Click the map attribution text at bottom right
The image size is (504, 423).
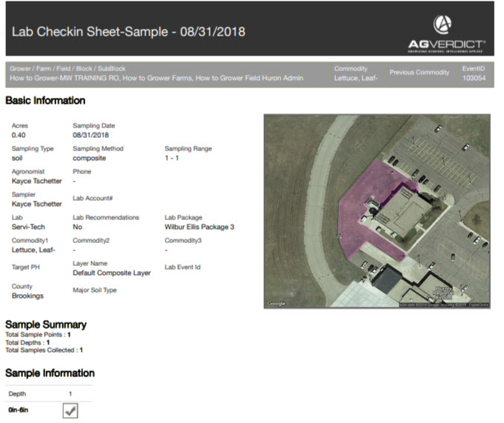(443, 304)
